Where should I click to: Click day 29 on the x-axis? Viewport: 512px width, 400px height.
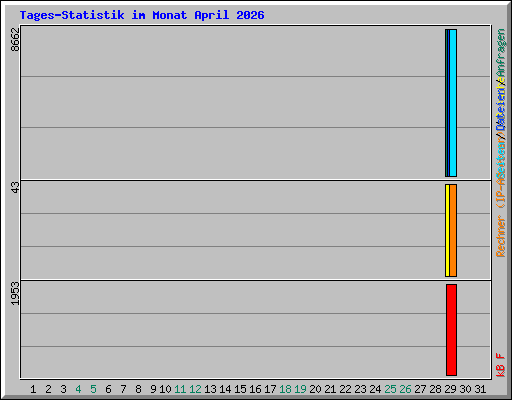(x=450, y=389)
